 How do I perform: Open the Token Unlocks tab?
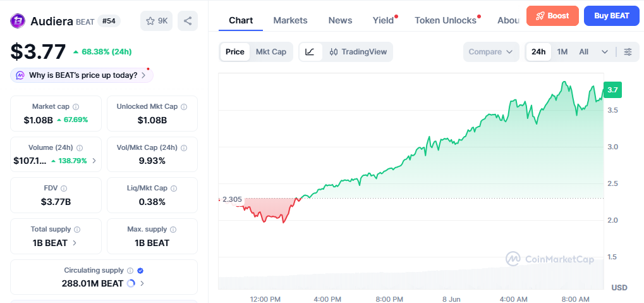445,20
